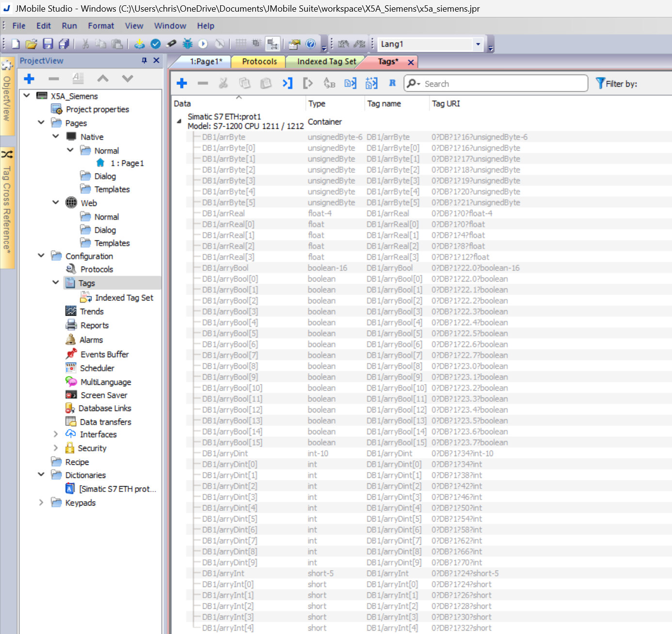Move item up in ProjectView

tap(103, 79)
